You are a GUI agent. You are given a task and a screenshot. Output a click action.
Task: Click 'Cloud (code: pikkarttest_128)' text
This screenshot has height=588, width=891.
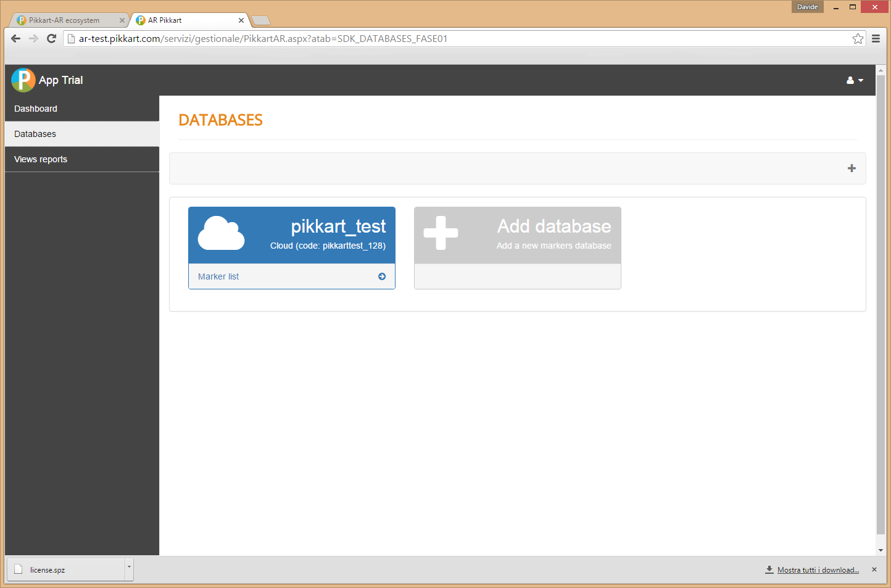point(328,246)
